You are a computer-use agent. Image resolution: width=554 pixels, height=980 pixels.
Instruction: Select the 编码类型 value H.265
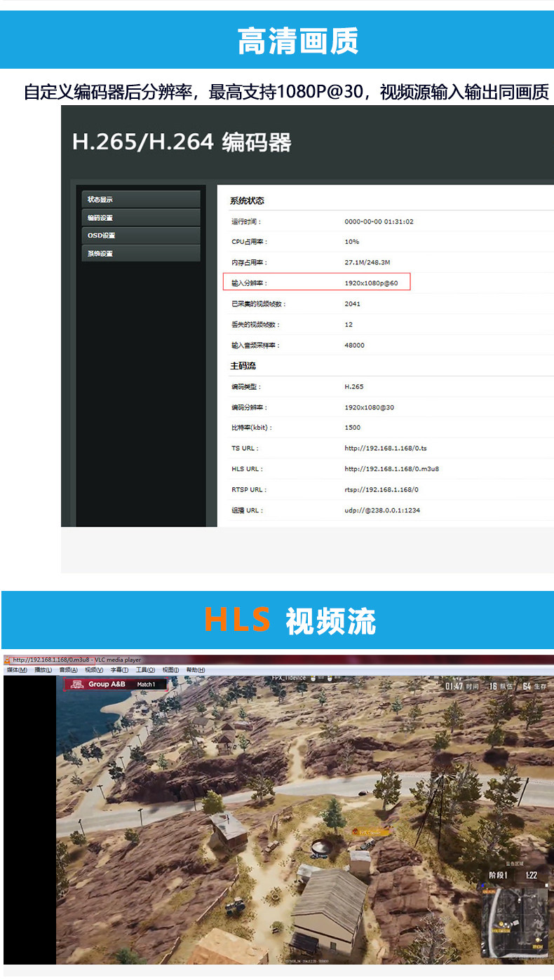point(354,387)
